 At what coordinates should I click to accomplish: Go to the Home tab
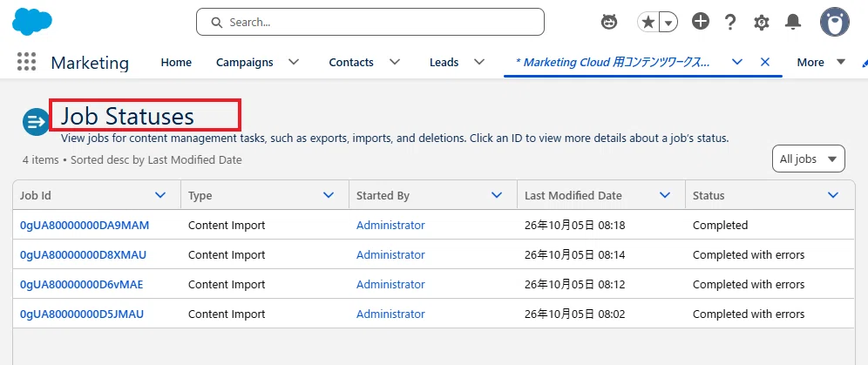coord(176,63)
